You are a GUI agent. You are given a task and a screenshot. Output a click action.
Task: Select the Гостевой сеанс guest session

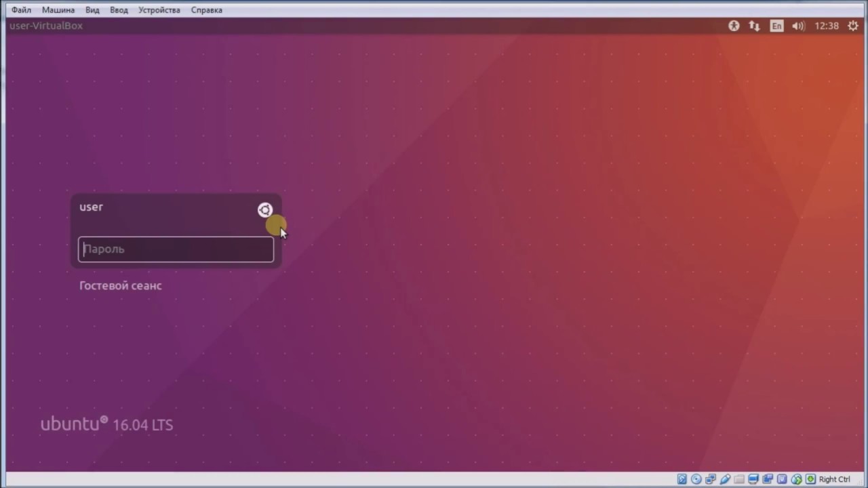pyautogui.click(x=121, y=285)
